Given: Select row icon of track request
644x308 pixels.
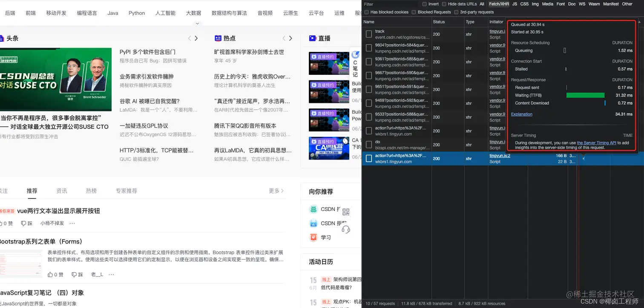Looking at the screenshot, I should [369, 34].
